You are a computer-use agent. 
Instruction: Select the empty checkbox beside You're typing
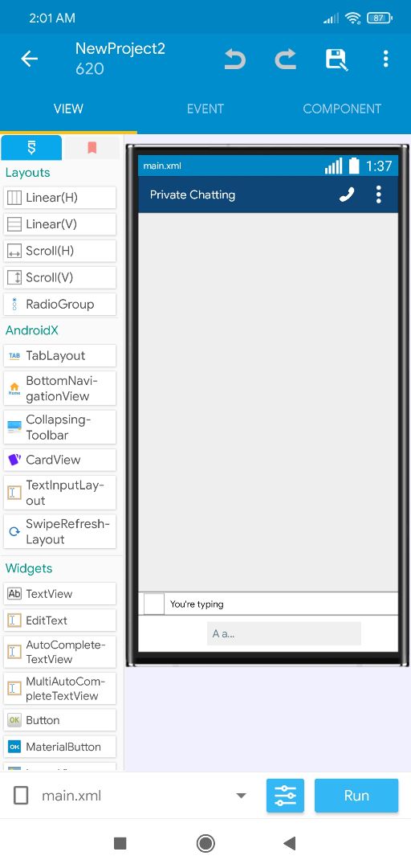pyautogui.click(x=154, y=604)
